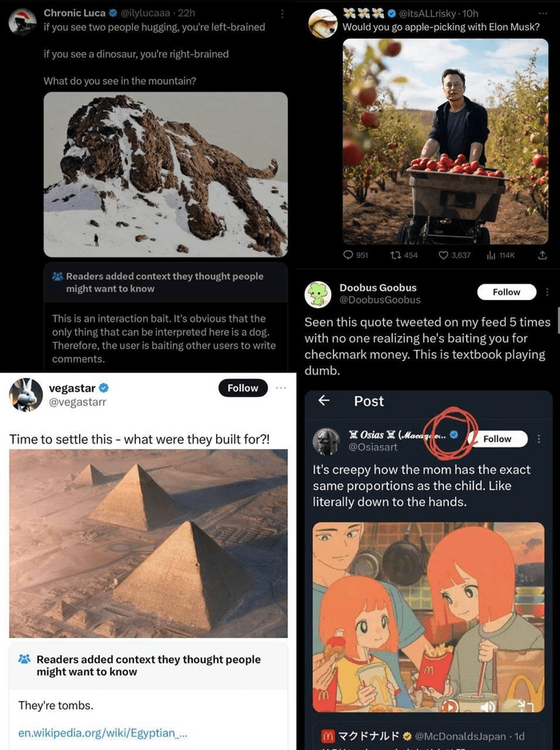Open Chronic Luca's profile avatar

tap(22, 22)
